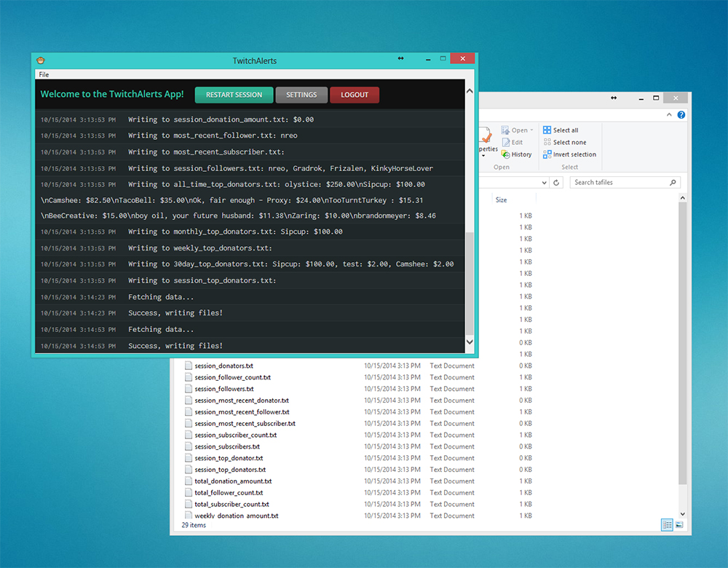Click the Text Document type cell for session_followers.txt
This screenshot has height=568, width=728.
(x=452, y=389)
